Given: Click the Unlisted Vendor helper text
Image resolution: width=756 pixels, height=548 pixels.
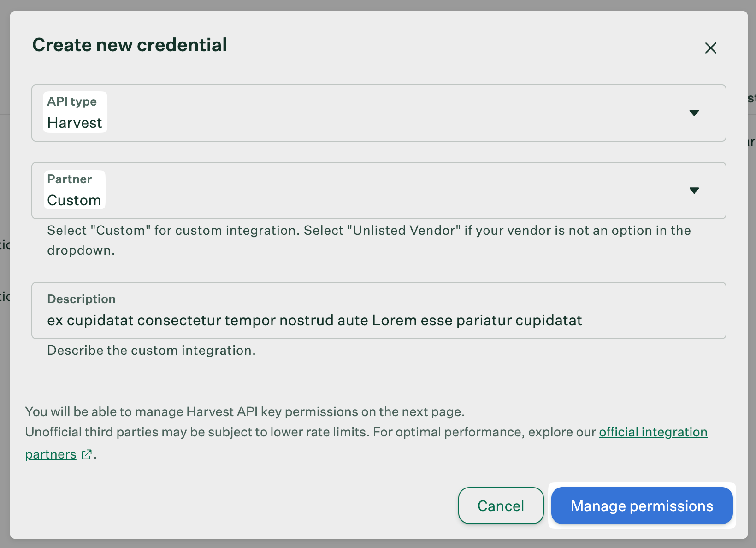Looking at the screenshot, I should click(369, 231).
